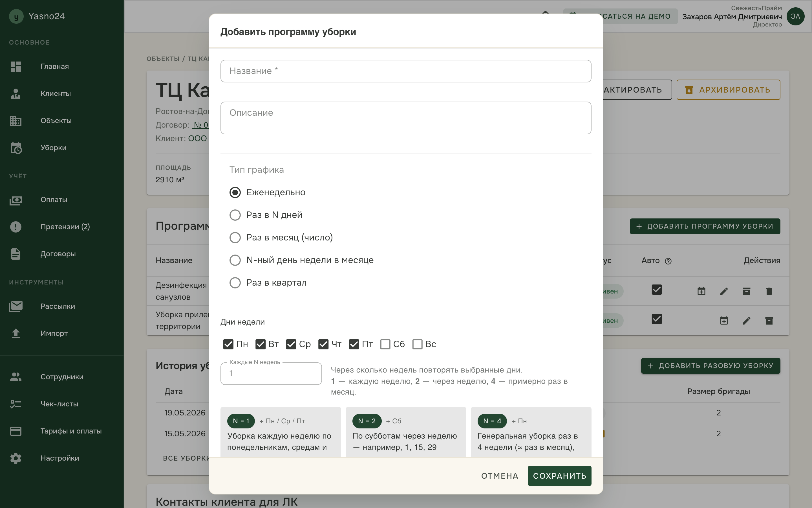Select Раз в месяц (число) radio
812x508 pixels.
tap(235, 238)
